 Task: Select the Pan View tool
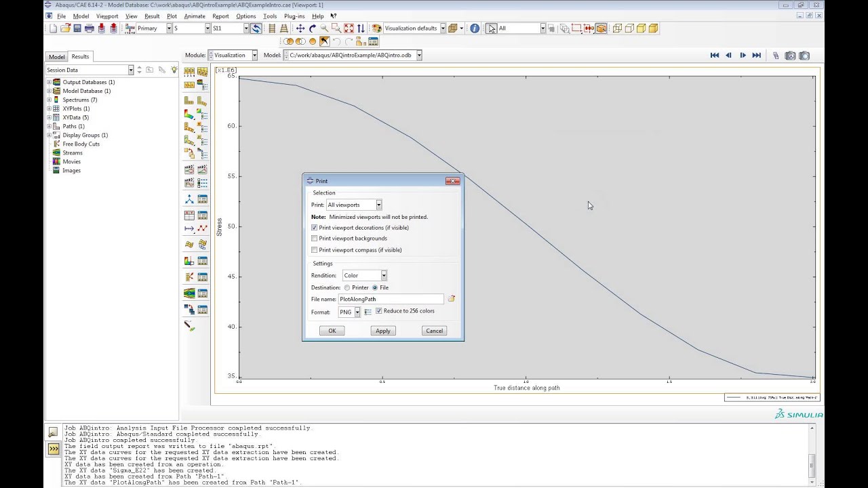click(300, 28)
